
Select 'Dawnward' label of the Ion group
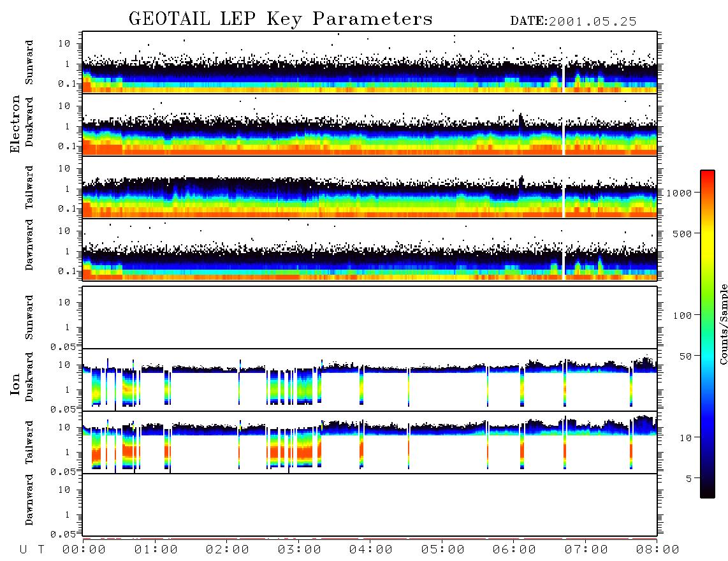click(x=29, y=500)
